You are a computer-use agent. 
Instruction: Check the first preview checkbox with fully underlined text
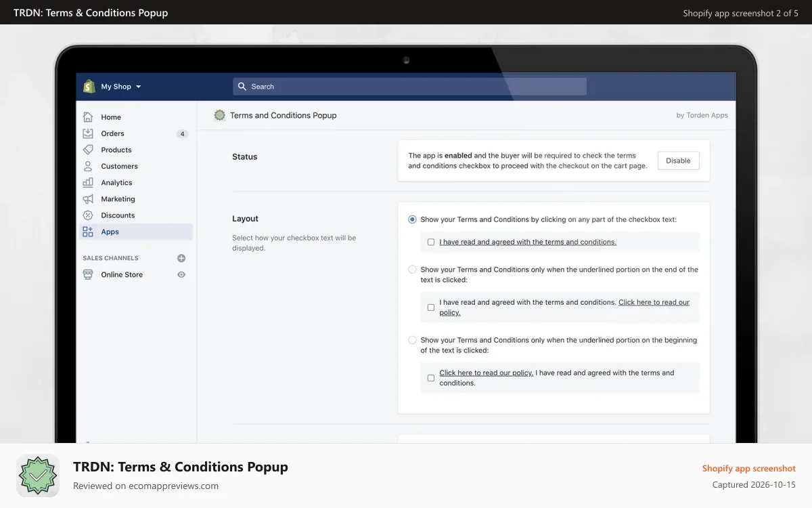431,242
